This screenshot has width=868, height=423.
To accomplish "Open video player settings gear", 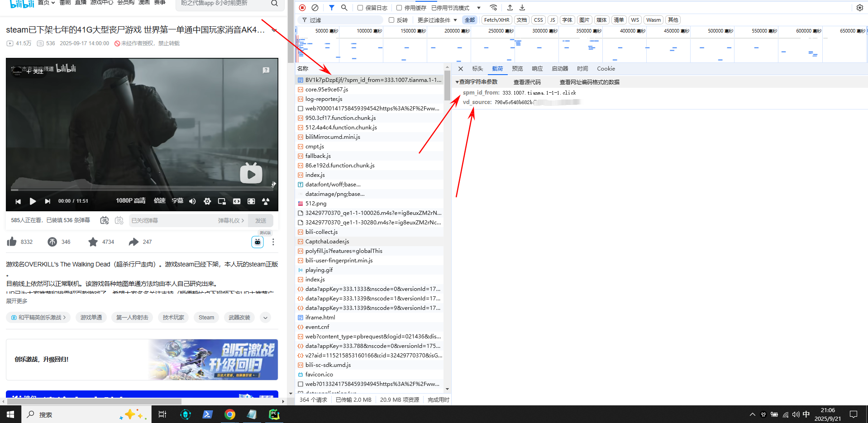I will [x=207, y=201].
